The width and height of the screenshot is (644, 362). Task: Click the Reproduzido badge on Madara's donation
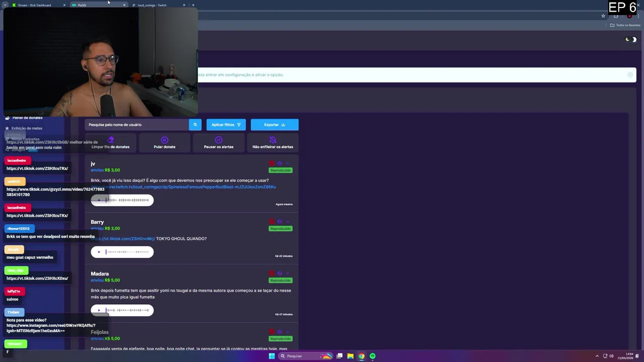(280, 281)
